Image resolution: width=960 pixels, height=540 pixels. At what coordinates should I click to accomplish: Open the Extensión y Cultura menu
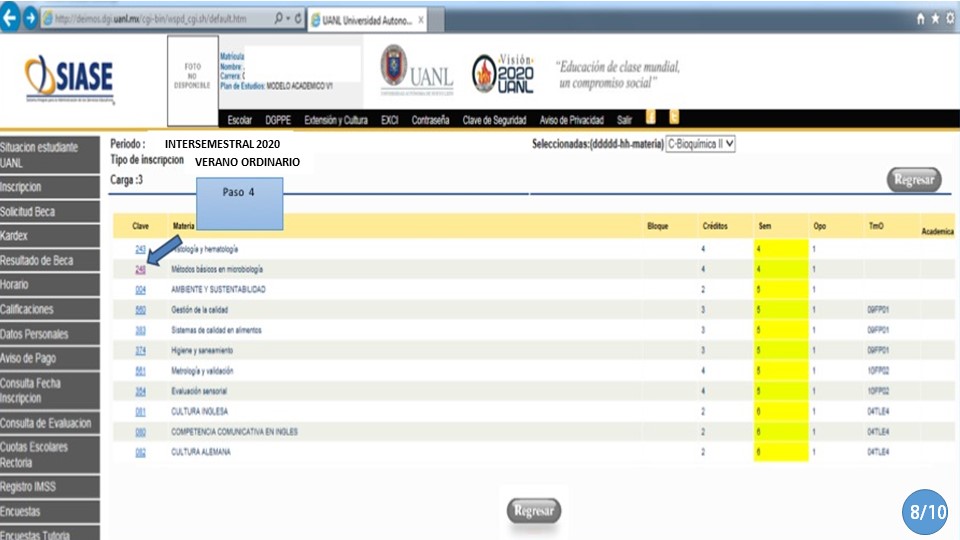[x=336, y=120]
